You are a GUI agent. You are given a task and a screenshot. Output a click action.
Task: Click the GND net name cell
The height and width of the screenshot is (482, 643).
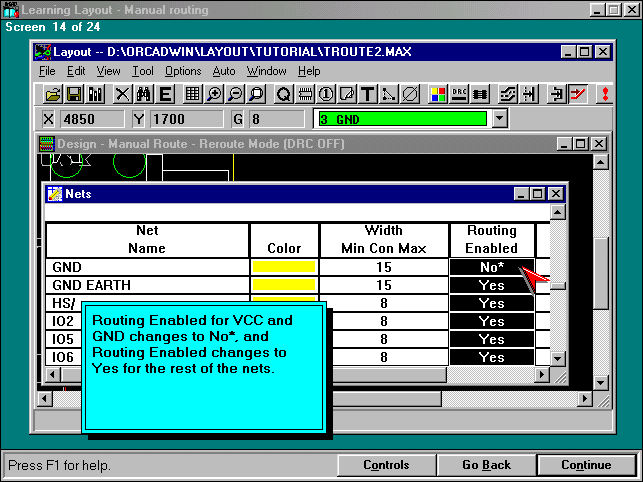click(x=146, y=267)
